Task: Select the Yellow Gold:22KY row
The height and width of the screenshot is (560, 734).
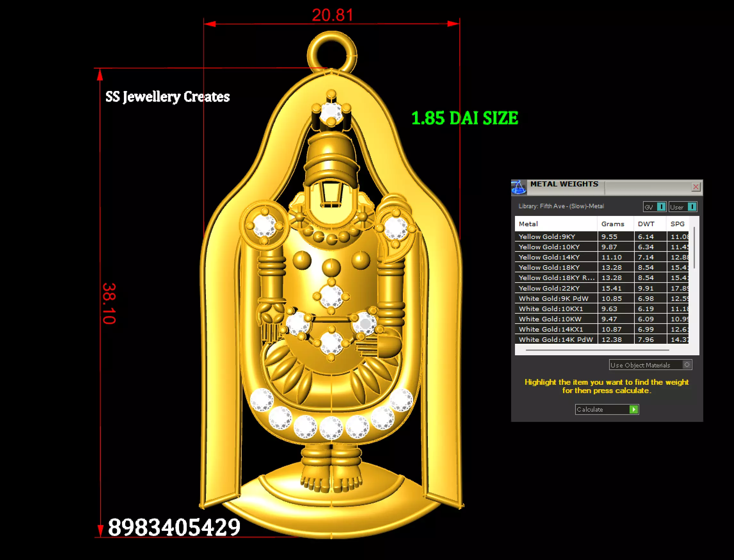Action: pos(602,288)
